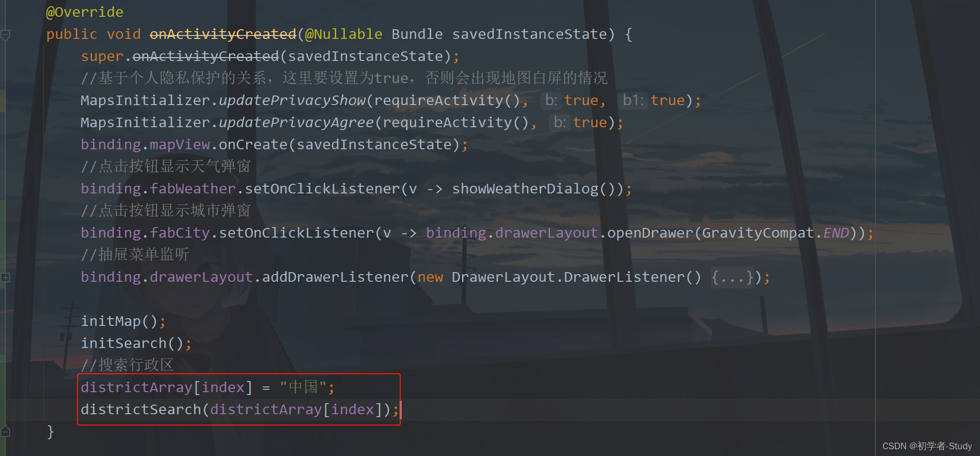Image resolution: width=980 pixels, height=456 pixels.
Task: Click fabCity in the binding statement
Action: [179, 233]
